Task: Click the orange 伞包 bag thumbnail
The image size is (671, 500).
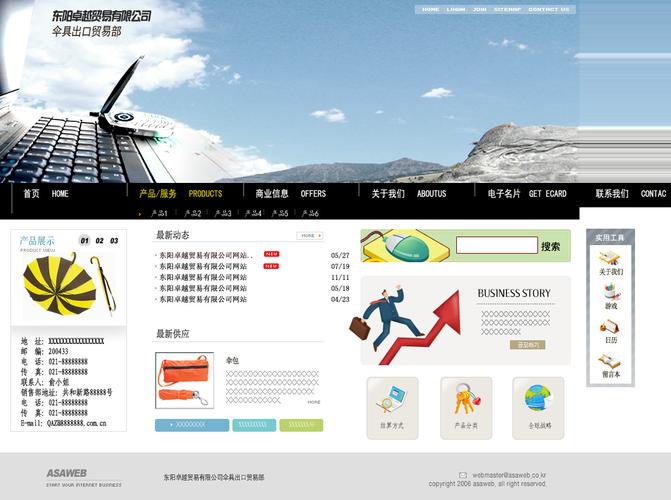Action: click(x=184, y=381)
